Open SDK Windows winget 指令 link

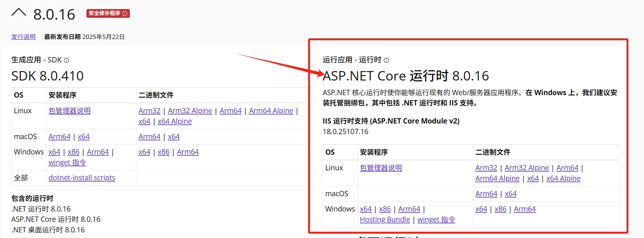point(67,163)
